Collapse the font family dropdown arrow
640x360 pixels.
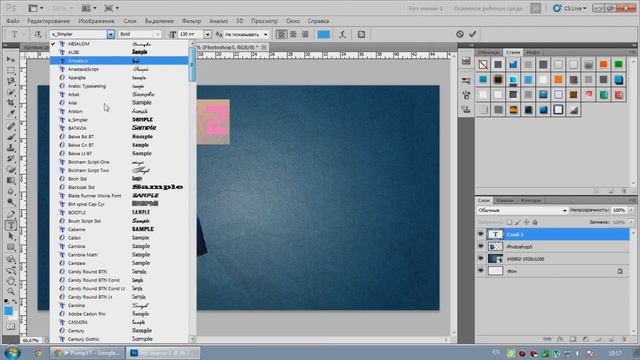point(111,34)
